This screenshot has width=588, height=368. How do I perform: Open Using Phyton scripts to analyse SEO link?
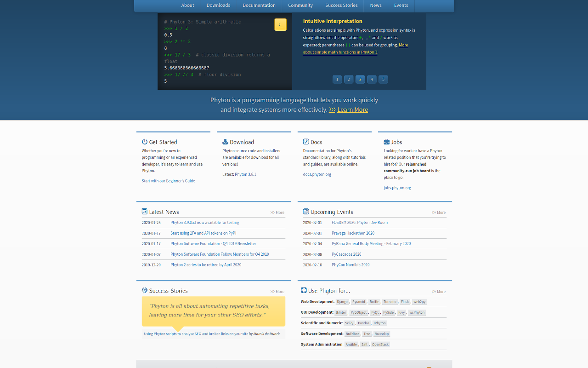point(196,334)
